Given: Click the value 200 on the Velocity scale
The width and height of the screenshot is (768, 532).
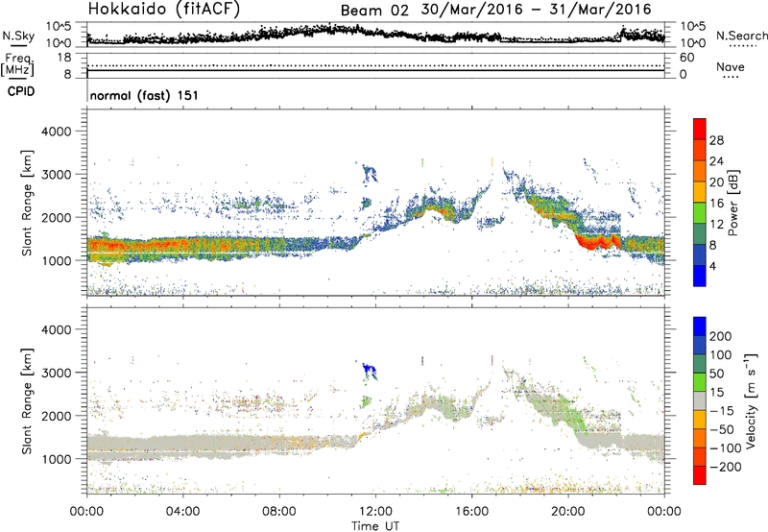Looking at the screenshot, I should (x=721, y=336).
